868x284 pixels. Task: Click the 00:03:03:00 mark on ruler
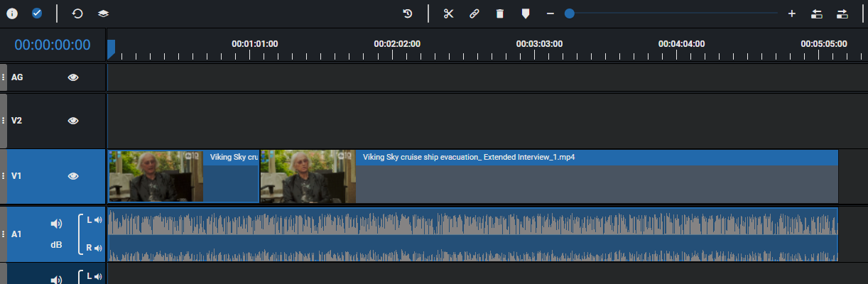[539, 44]
